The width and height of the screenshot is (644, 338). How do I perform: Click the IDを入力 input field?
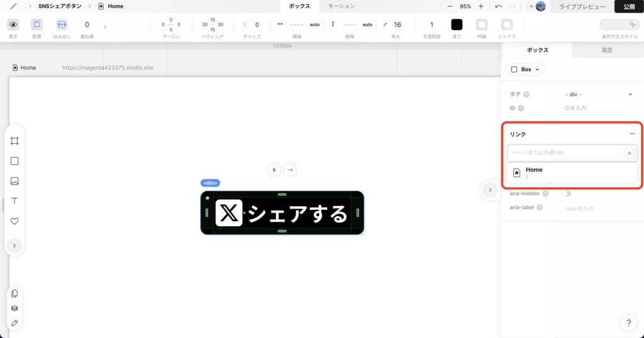coord(598,108)
